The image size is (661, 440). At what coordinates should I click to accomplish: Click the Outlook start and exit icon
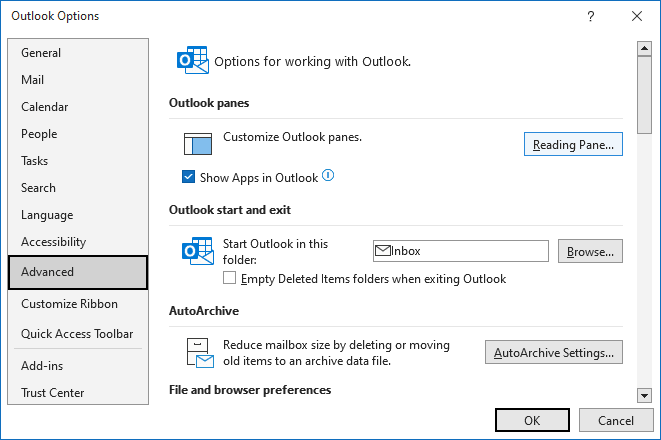198,251
